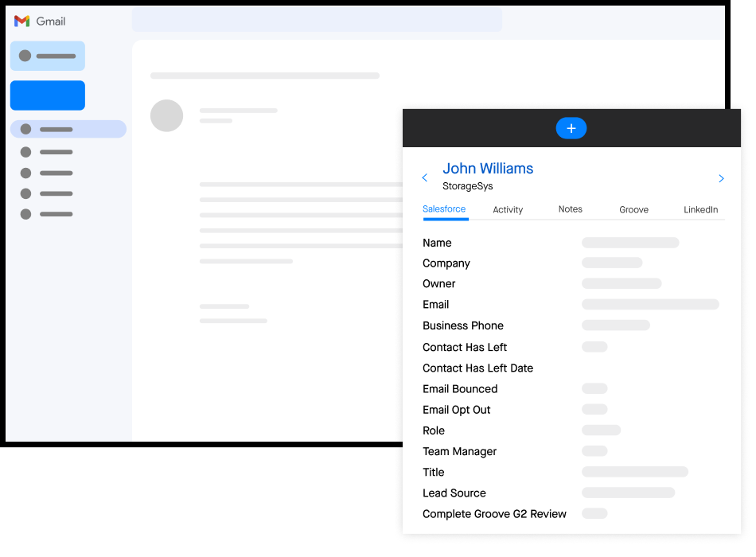Viewport: 756px width, 557px height.
Task: Click the Gmail search bar area
Action: tap(316, 21)
